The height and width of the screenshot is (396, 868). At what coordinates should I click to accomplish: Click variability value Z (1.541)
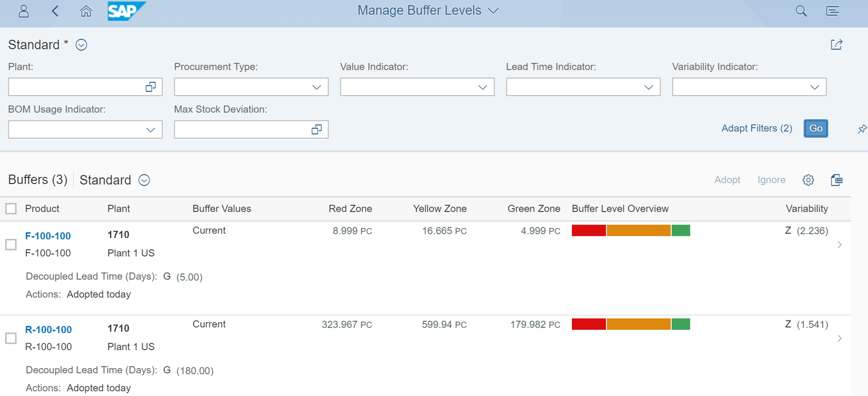pyautogui.click(x=807, y=324)
